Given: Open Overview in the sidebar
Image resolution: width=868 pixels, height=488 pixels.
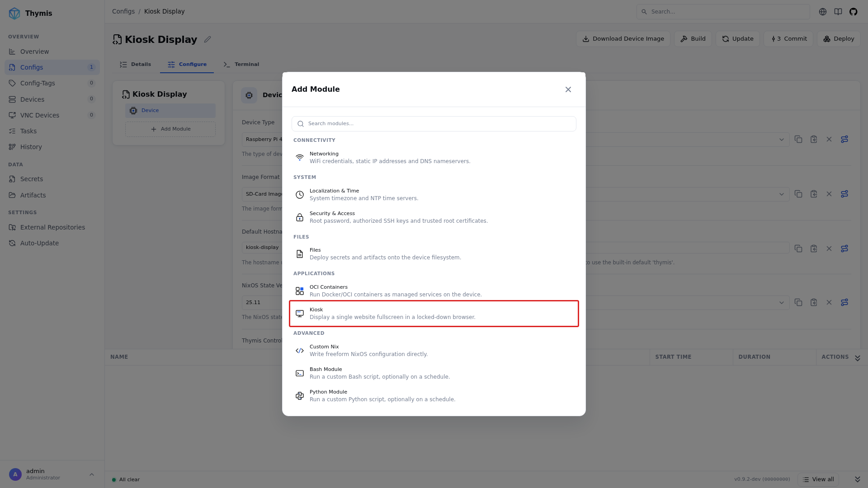Looking at the screenshot, I should 52,52.
